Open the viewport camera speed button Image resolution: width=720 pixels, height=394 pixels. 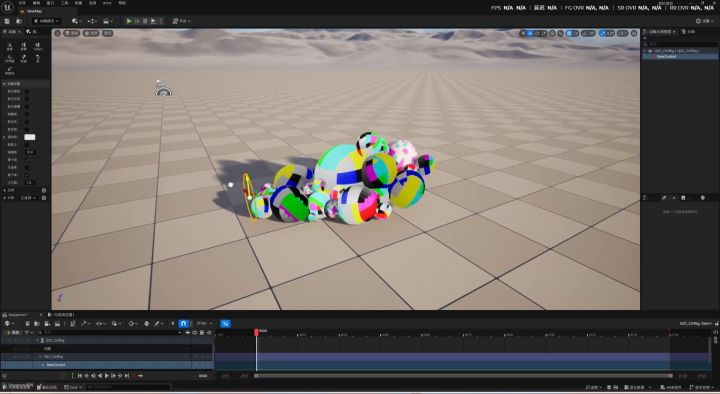pyautogui.click(x=623, y=33)
